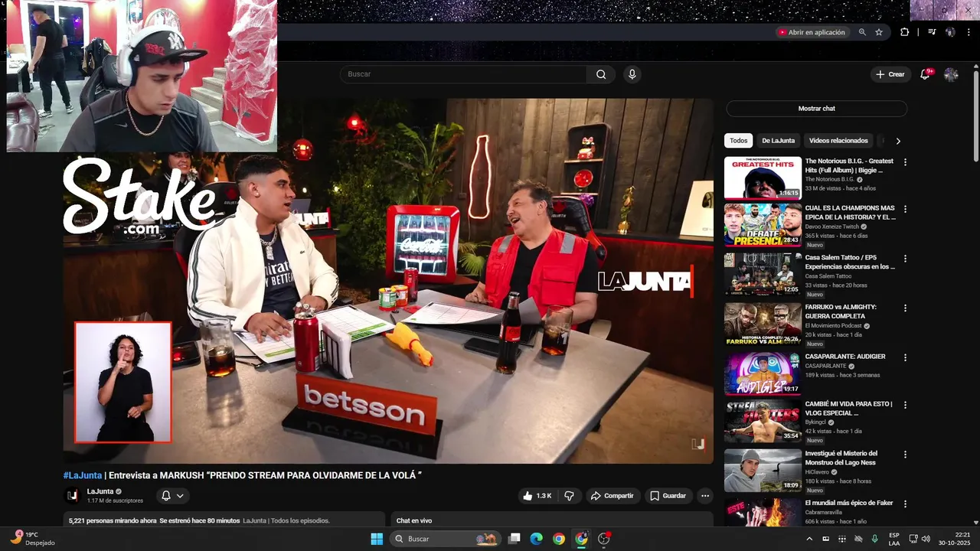The width and height of the screenshot is (980, 551).
Task: Open the media control playlist icon
Action: [x=932, y=32]
